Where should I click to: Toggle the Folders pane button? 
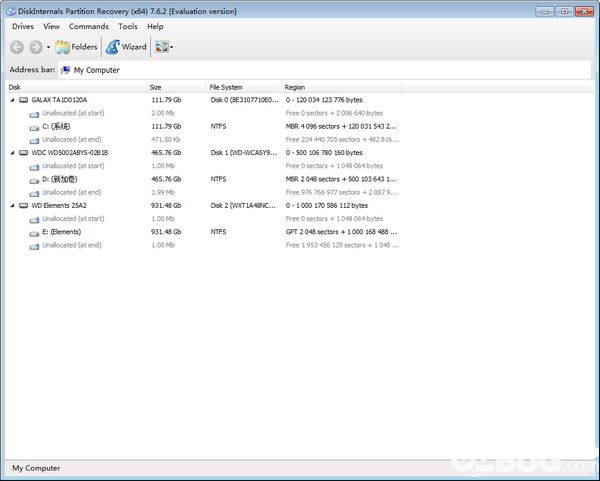coord(76,47)
